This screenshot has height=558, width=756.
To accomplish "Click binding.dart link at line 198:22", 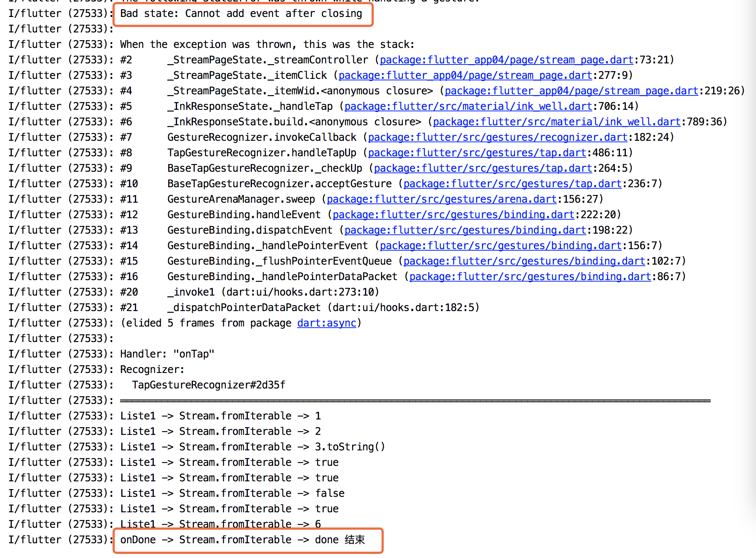I will (465, 230).
